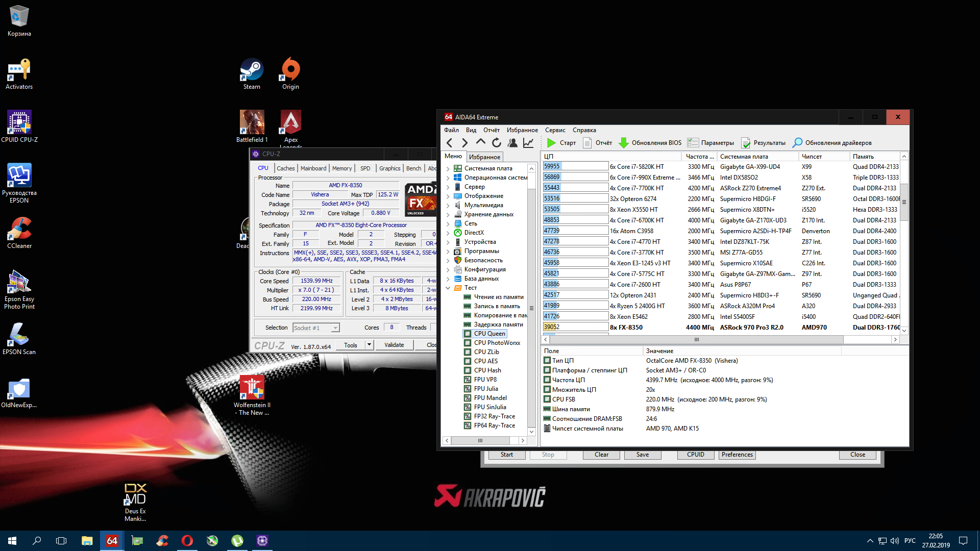Expand Мультимедиа tree node
980x551 pixels.
tap(448, 205)
